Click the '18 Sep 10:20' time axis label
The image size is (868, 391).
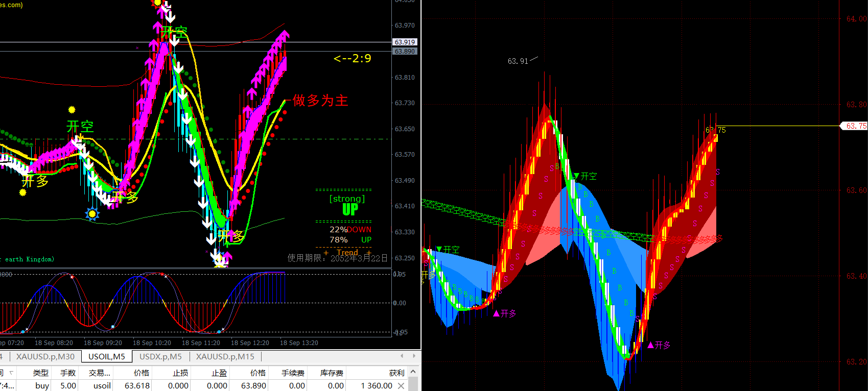[152, 343]
